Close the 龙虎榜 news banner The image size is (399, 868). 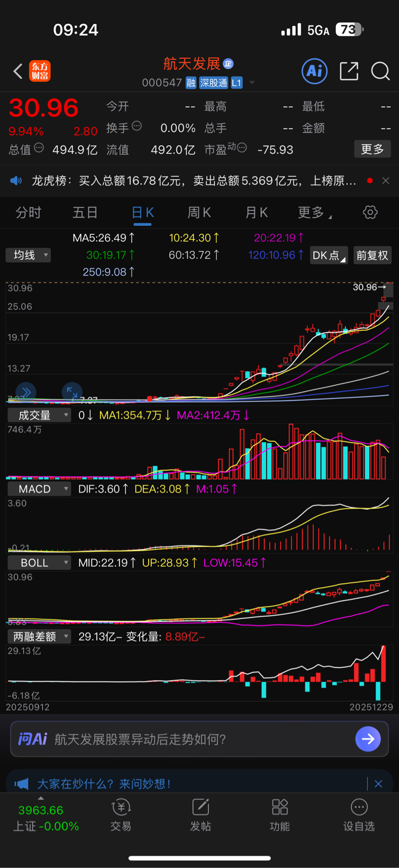[385, 180]
